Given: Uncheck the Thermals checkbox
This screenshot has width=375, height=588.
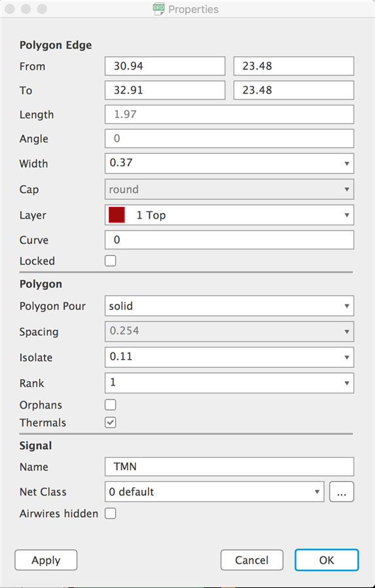Looking at the screenshot, I should (x=111, y=422).
